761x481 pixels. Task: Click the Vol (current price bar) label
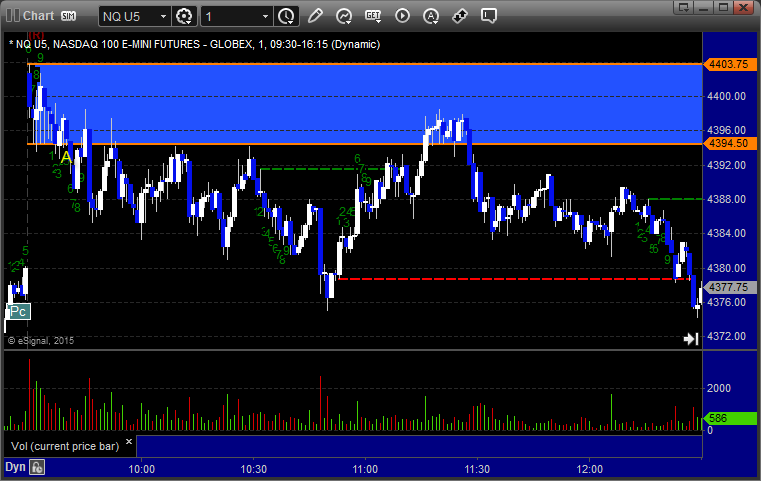pyautogui.click(x=65, y=446)
